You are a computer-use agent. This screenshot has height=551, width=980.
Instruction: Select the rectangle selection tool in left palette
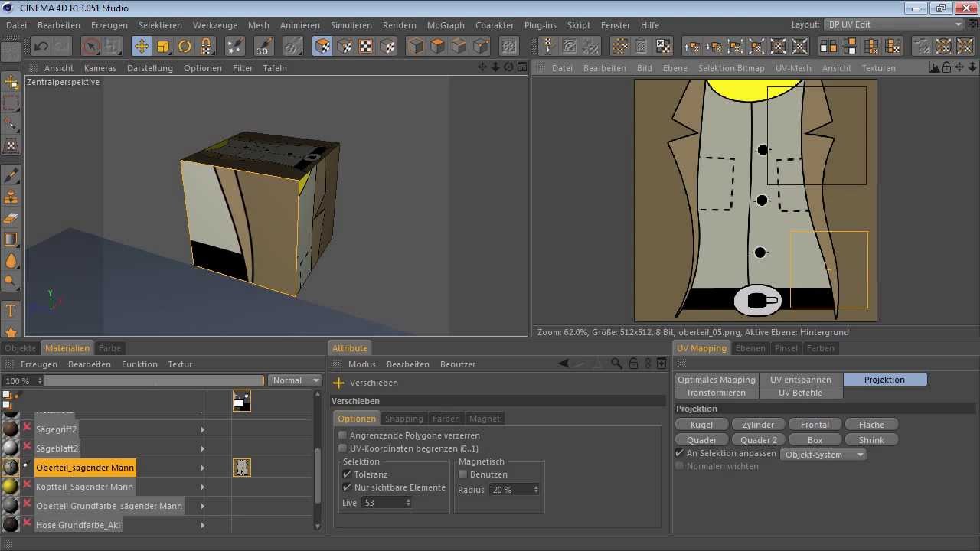click(11, 103)
